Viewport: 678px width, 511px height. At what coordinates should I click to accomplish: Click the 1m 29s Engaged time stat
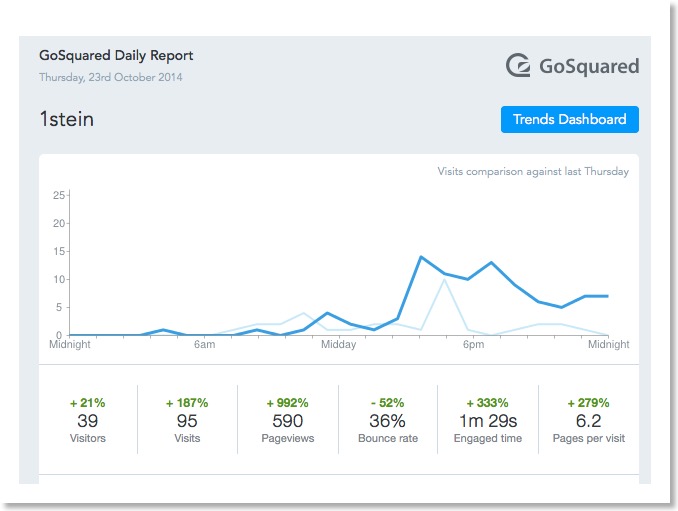(488, 420)
